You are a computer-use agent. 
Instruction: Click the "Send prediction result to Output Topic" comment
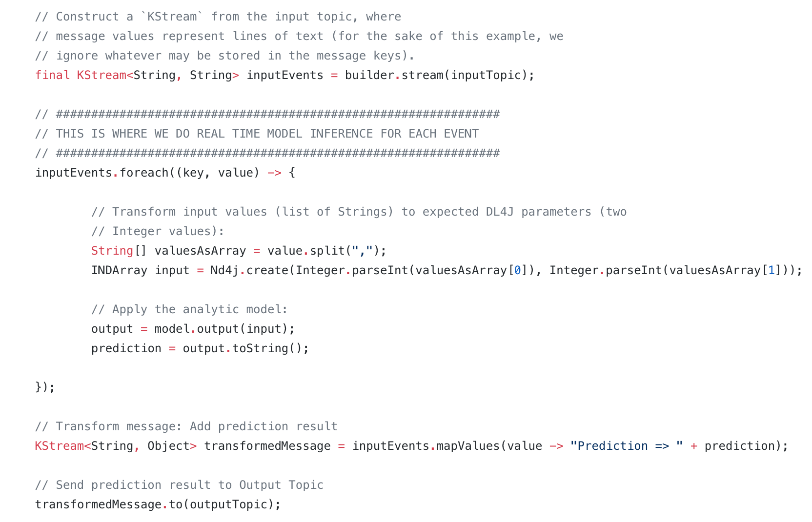tap(179, 485)
